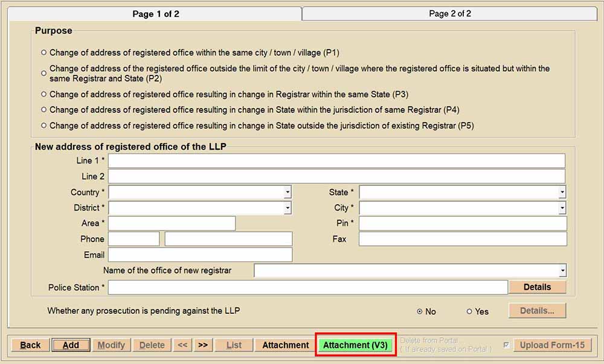Click the Pin code input field

(x=463, y=224)
